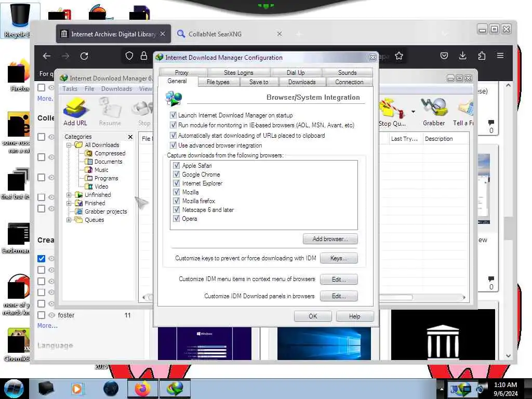This screenshot has height=399, width=532.
Task: Switch to File types tab
Action: coord(218,82)
